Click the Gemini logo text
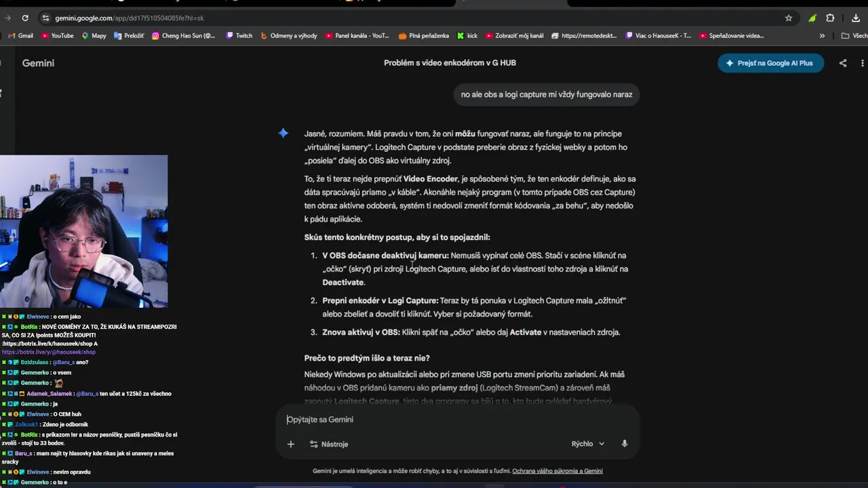Screen dimensions: 868x488 [38, 63]
